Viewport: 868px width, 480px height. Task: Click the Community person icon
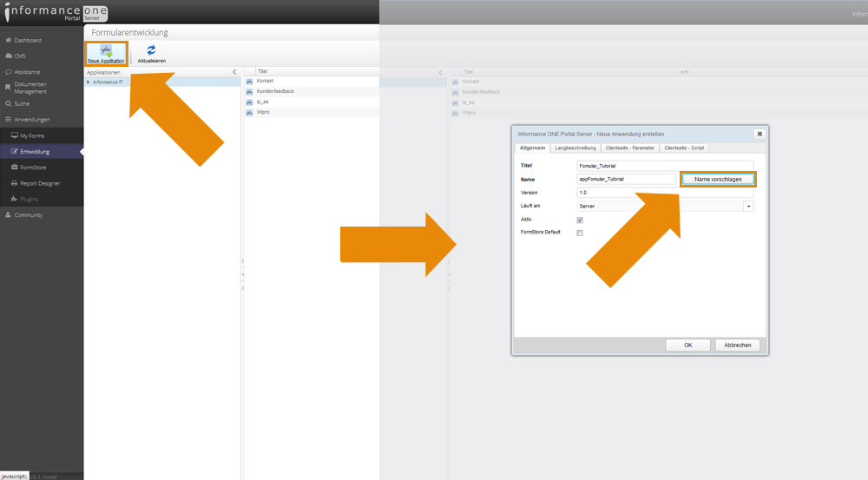pos(8,214)
